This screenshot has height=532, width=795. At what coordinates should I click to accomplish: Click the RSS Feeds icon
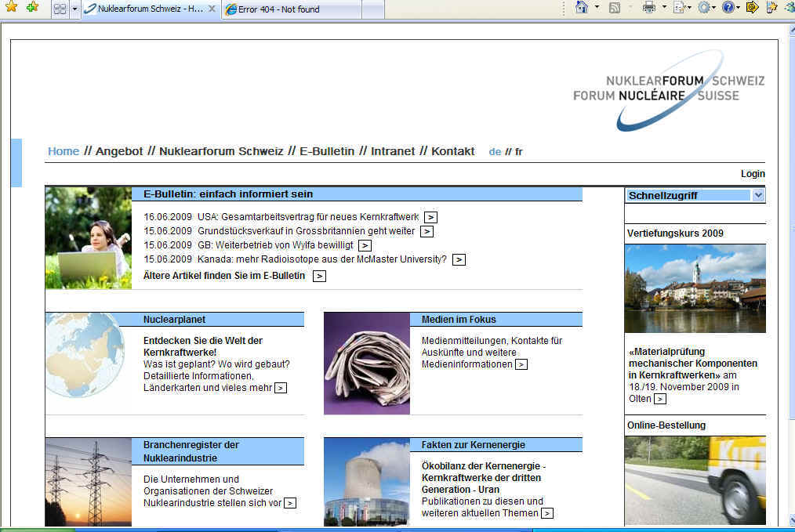tap(615, 8)
